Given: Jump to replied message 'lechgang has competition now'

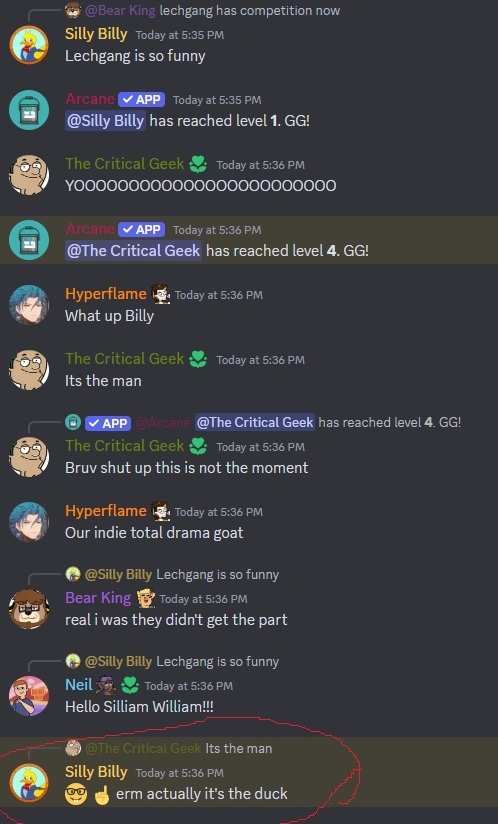Looking at the screenshot, I should 250,10.
